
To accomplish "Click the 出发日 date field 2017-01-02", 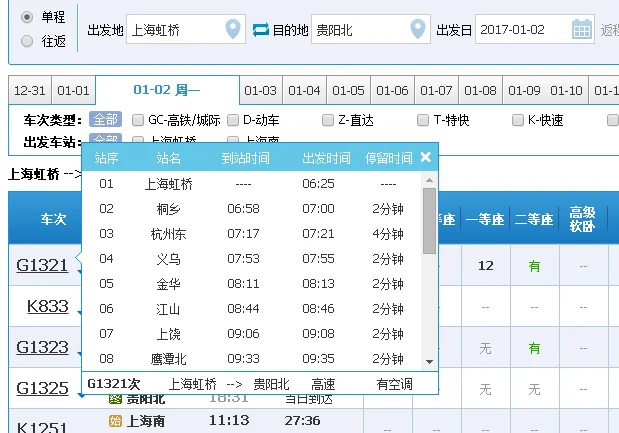I will tap(535, 29).
